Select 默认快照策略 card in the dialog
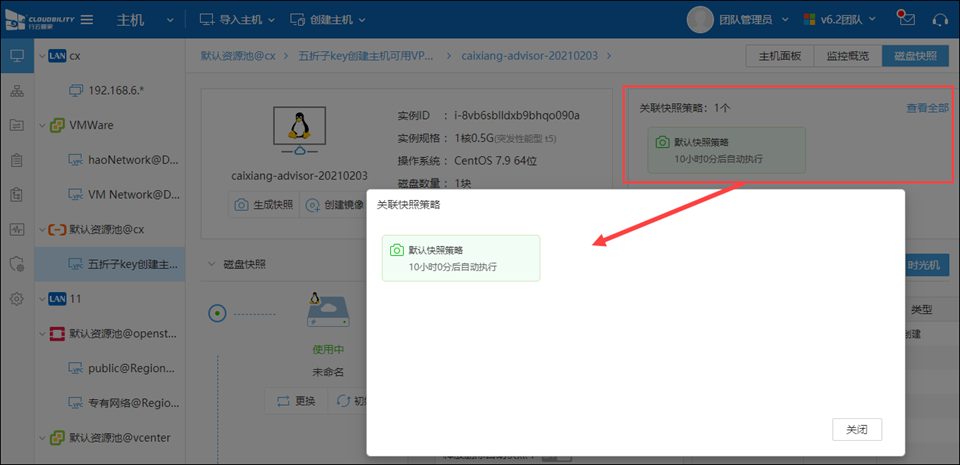 pos(460,258)
